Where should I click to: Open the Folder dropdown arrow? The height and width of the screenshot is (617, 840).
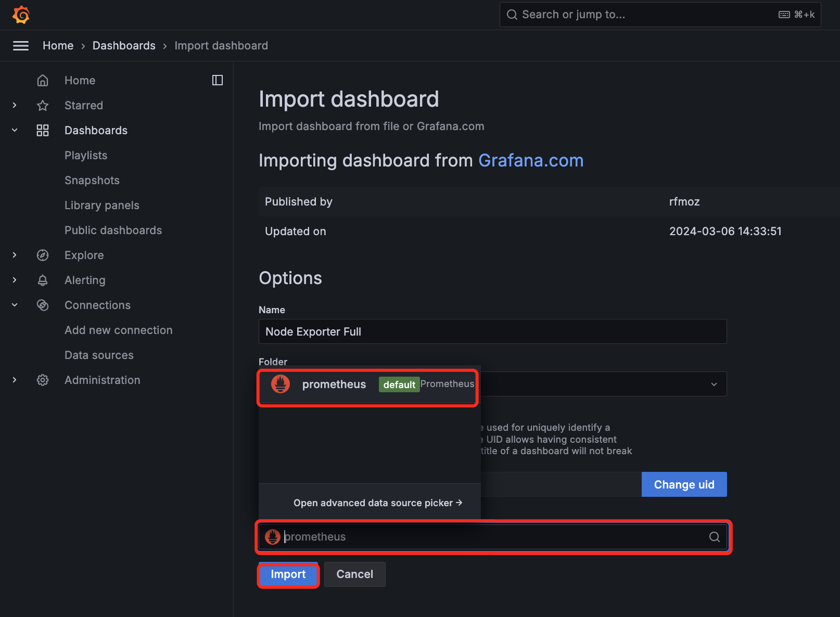click(714, 384)
